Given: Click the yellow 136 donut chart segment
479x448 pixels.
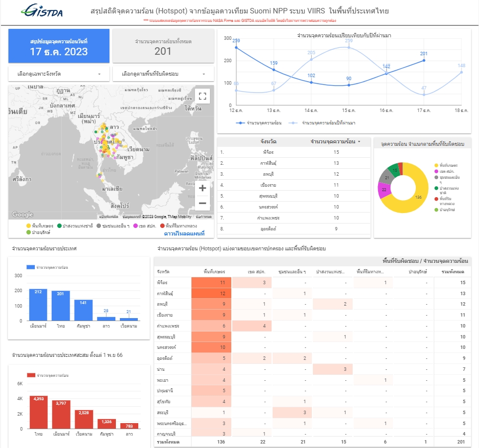Looking at the screenshot, I should [417, 197].
